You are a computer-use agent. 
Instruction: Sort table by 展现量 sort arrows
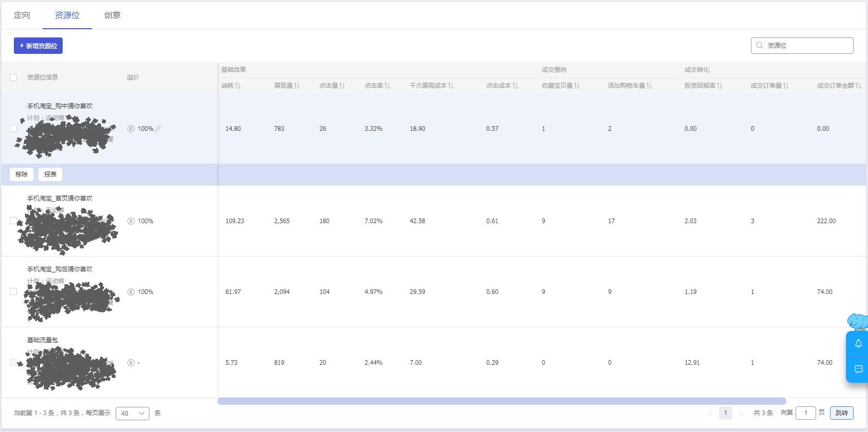pyautogui.click(x=297, y=86)
